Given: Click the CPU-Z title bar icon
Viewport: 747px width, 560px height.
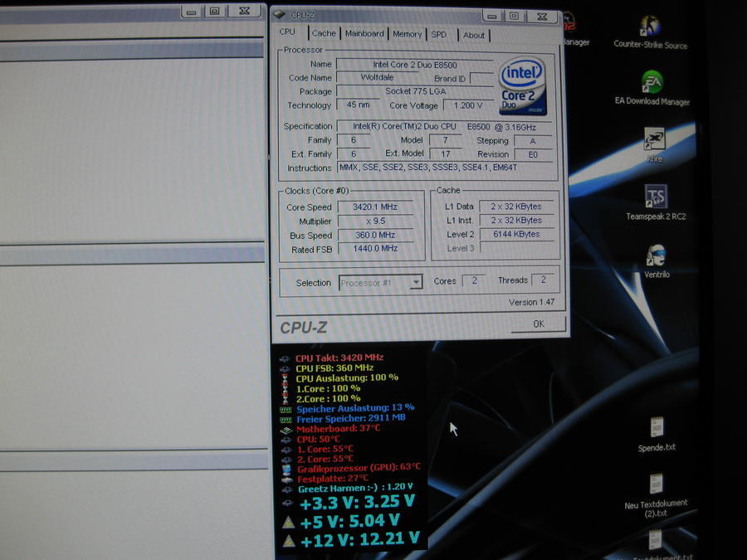Looking at the screenshot, I should tap(280, 15).
